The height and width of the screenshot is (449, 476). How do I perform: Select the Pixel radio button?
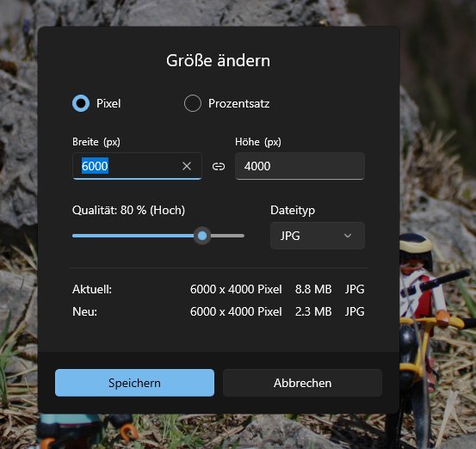(x=81, y=103)
